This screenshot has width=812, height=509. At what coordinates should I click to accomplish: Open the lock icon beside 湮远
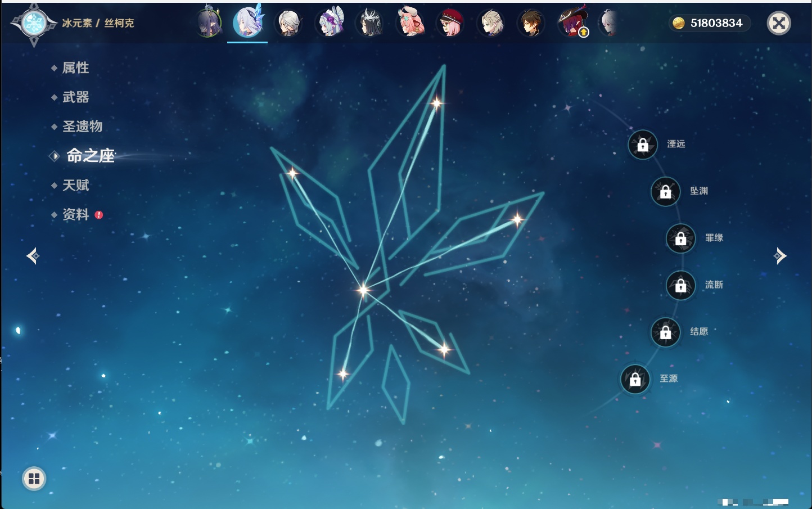click(643, 145)
